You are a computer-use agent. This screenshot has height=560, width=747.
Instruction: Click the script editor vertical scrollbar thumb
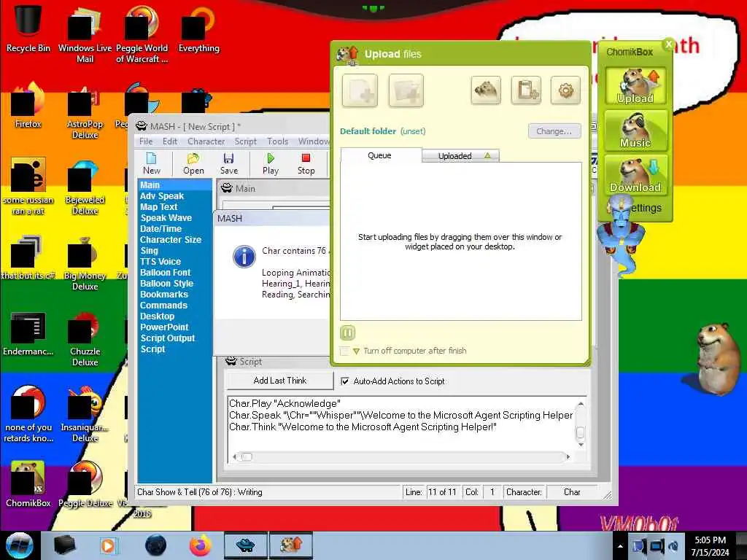pos(580,432)
